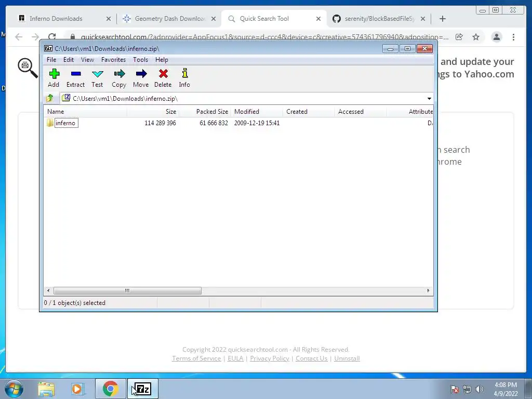Select the inferno folder icon
This screenshot has height=399, width=532.
pos(50,123)
